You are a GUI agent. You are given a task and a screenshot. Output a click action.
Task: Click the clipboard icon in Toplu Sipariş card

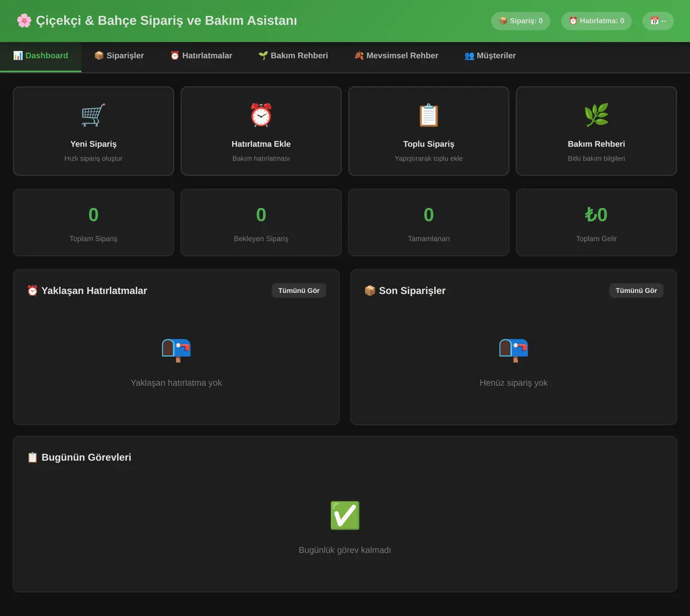429,115
